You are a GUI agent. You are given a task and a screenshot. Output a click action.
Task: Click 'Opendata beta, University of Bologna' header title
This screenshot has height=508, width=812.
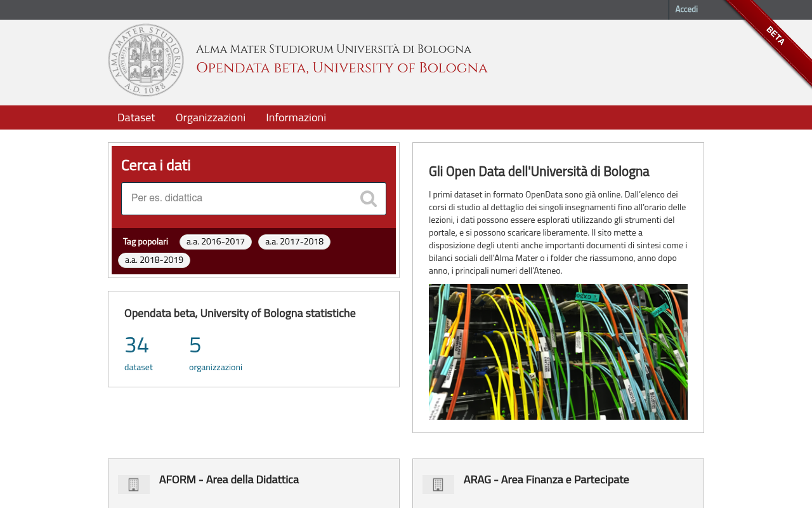(x=342, y=68)
